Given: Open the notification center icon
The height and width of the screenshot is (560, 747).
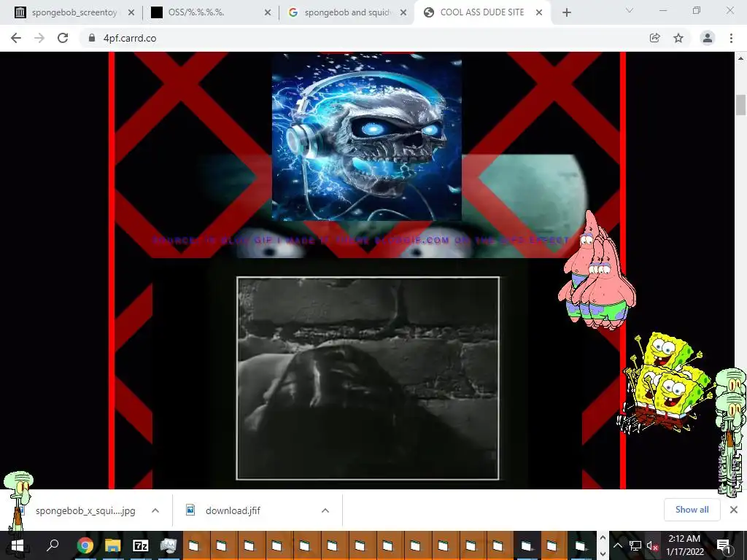Looking at the screenshot, I should tap(723, 545).
